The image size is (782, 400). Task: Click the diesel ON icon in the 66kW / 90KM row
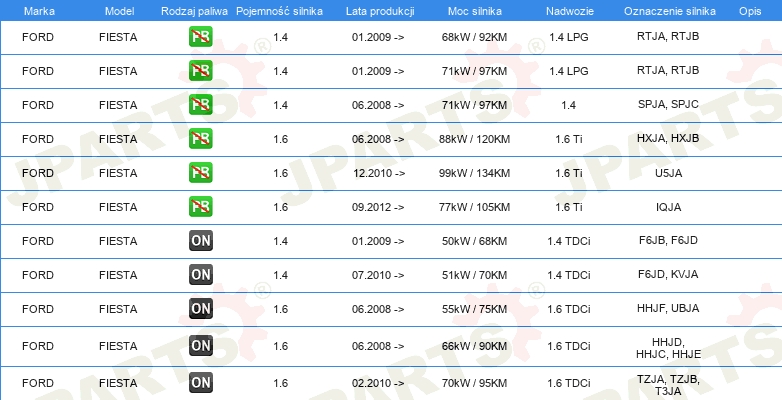(200, 346)
